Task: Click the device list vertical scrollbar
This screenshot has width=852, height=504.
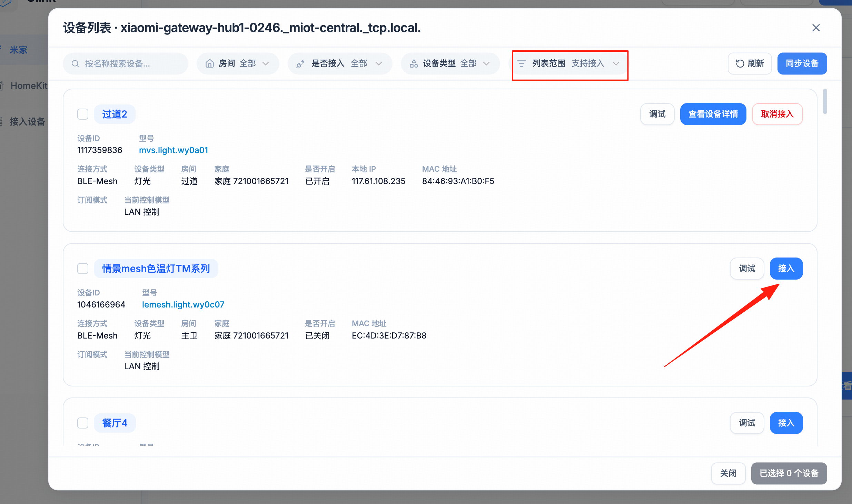Action: point(825,101)
